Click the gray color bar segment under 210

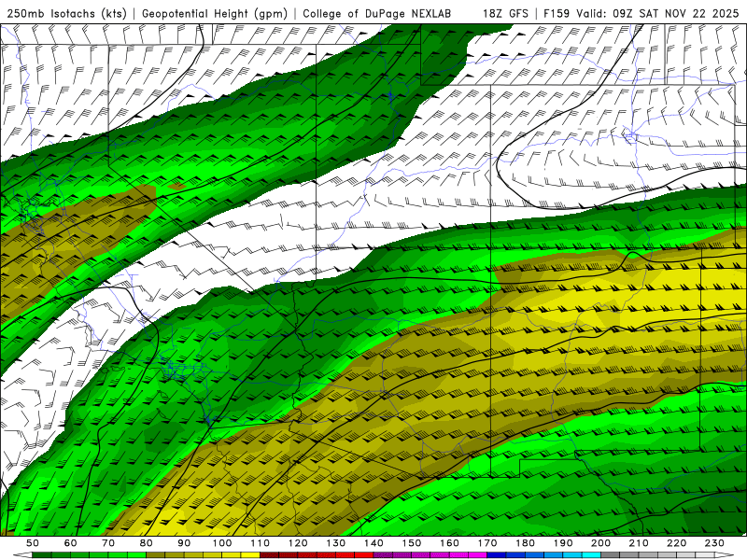click(x=648, y=554)
